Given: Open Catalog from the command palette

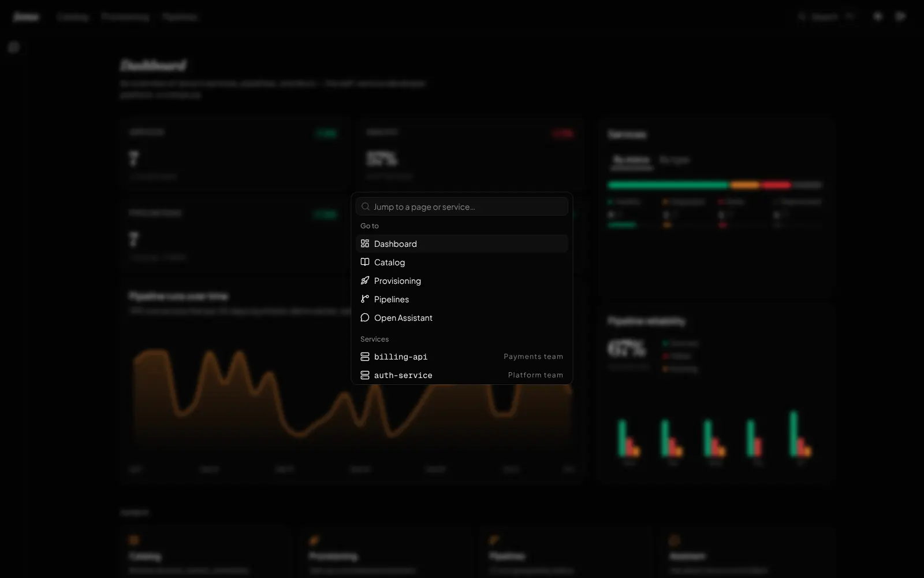Looking at the screenshot, I should [x=462, y=262].
